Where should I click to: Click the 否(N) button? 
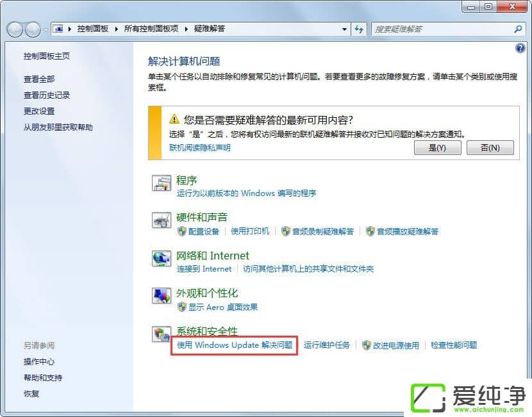click(490, 147)
